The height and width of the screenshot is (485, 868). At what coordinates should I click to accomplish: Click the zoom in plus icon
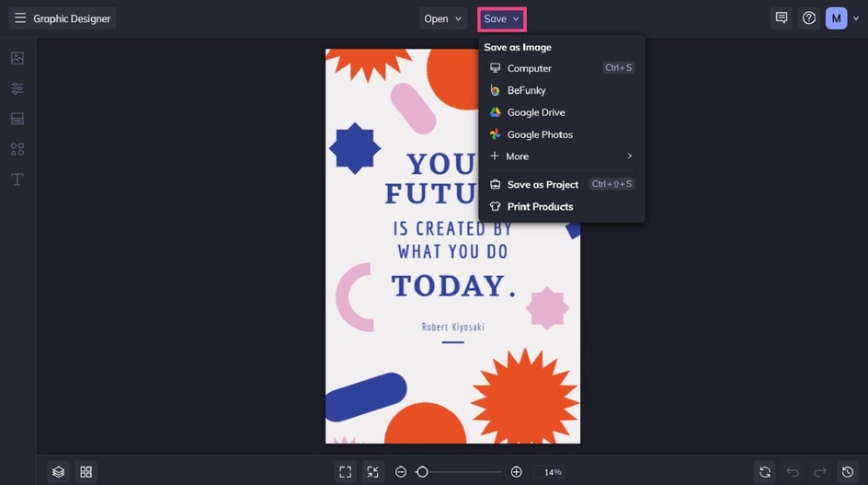point(516,472)
